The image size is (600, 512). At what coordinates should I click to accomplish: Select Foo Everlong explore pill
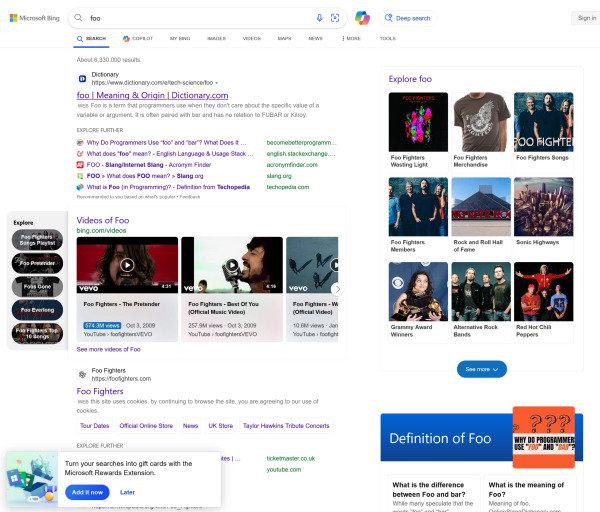pos(38,310)
